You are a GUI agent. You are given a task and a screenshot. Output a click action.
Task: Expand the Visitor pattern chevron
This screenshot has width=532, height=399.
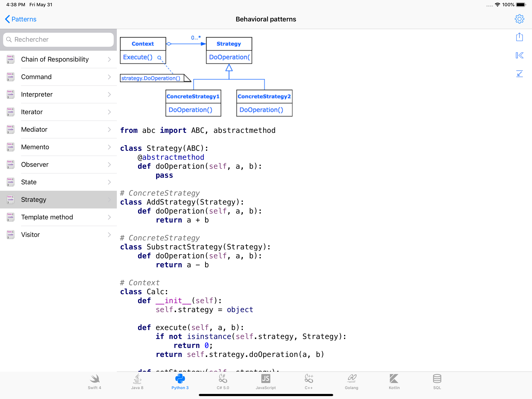tap(109, 235)
